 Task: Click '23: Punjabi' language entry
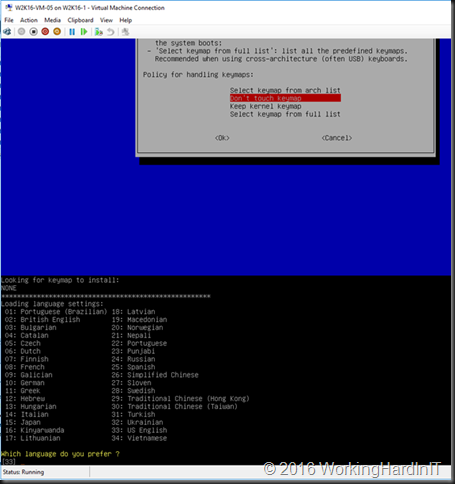pyautogui.click(x=133, y=351)
